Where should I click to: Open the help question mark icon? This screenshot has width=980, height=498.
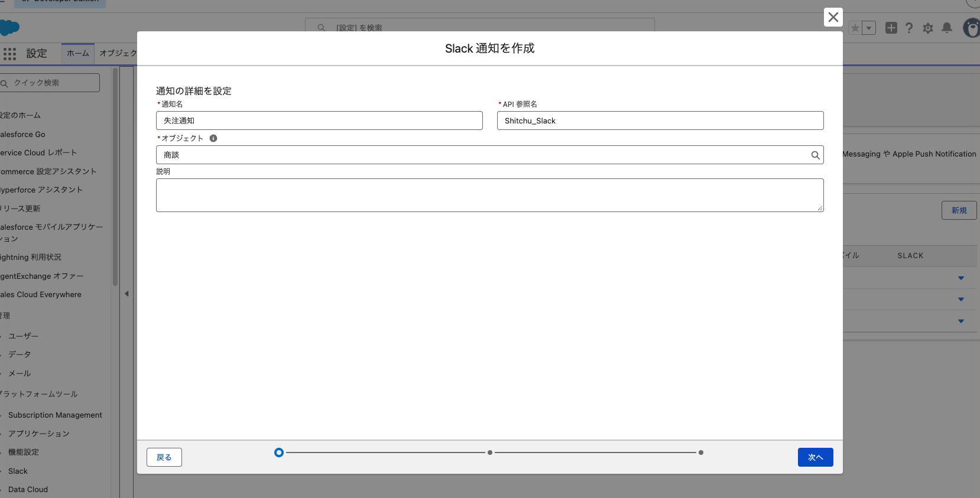click(909, 28)
